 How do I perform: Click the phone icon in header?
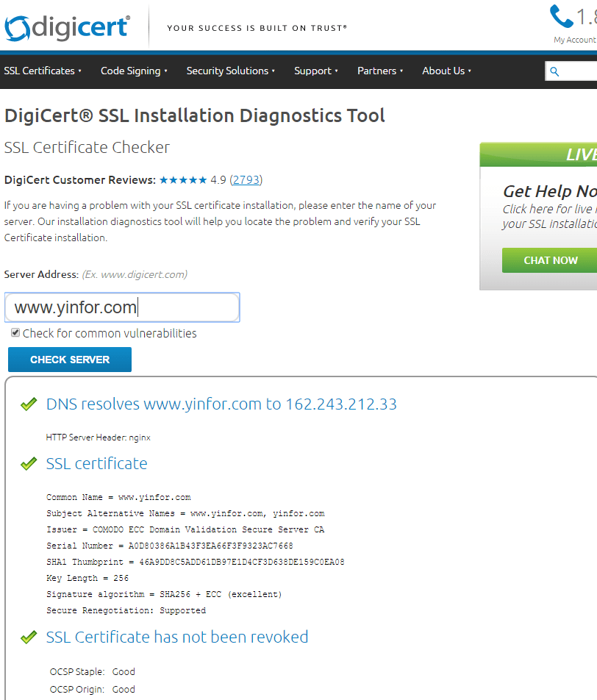561,16
